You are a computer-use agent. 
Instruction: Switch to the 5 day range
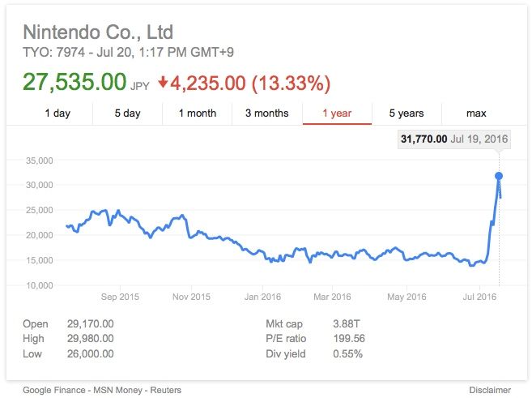128,113
